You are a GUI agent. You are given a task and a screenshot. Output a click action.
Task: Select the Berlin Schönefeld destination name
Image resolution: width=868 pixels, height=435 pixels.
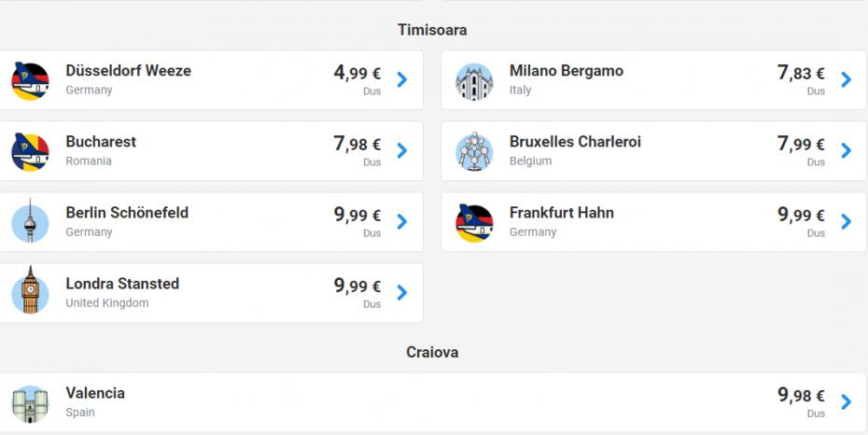pos(127,213)
